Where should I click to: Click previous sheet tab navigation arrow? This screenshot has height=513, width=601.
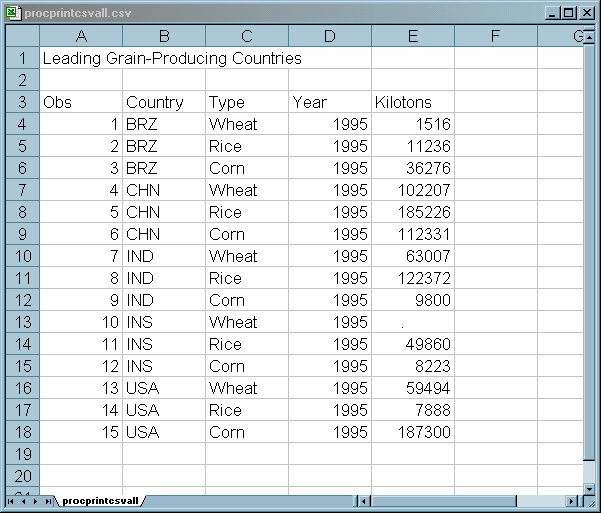[23, 501]
